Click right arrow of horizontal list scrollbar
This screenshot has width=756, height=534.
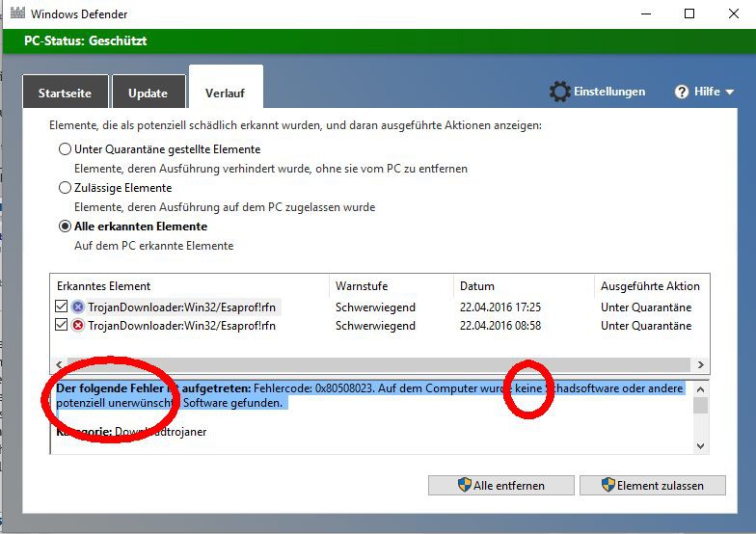(700, 364)
